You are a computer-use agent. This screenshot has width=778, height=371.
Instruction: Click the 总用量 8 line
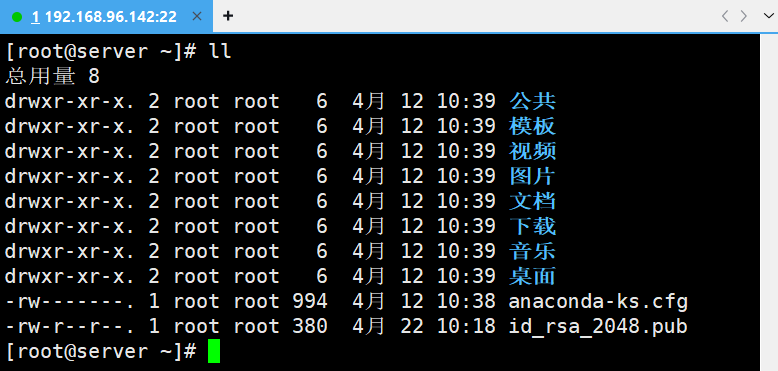pos(53,76)
